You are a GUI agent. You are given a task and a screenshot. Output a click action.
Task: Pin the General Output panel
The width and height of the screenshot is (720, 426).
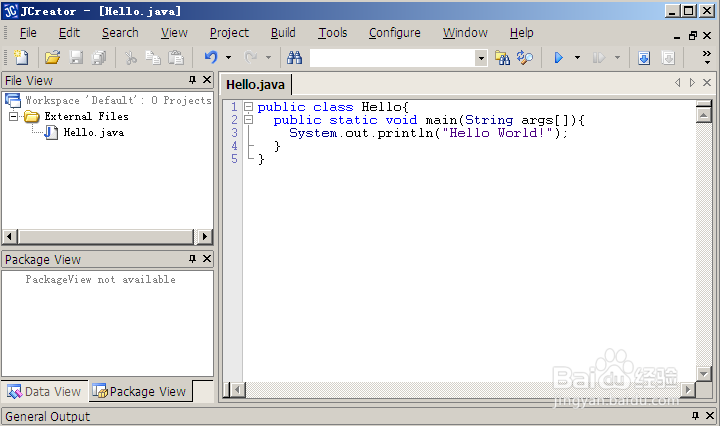point(695,415)
